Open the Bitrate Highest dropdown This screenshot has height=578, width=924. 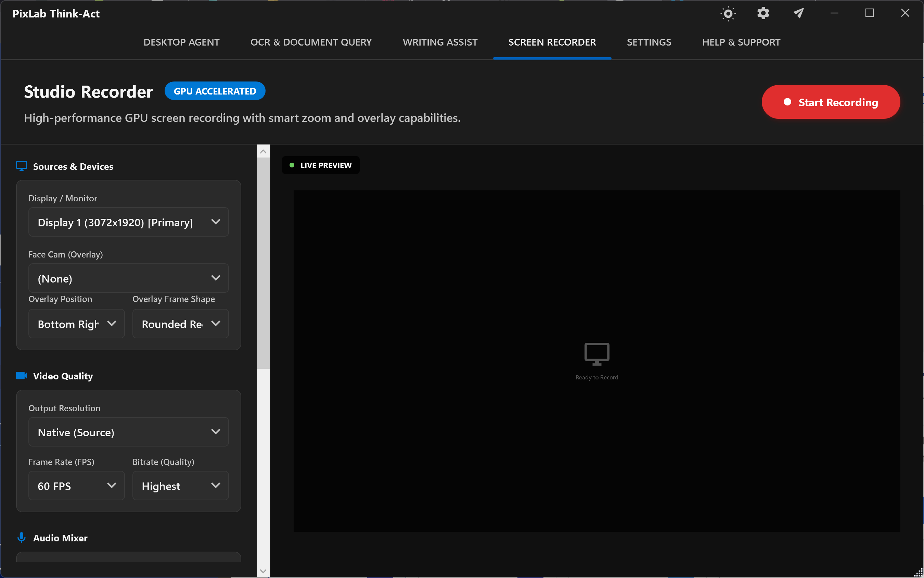(180, 486)
